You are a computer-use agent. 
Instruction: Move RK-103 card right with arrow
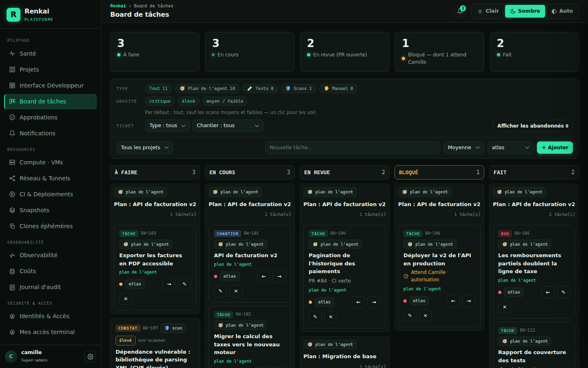coord(169,284)
